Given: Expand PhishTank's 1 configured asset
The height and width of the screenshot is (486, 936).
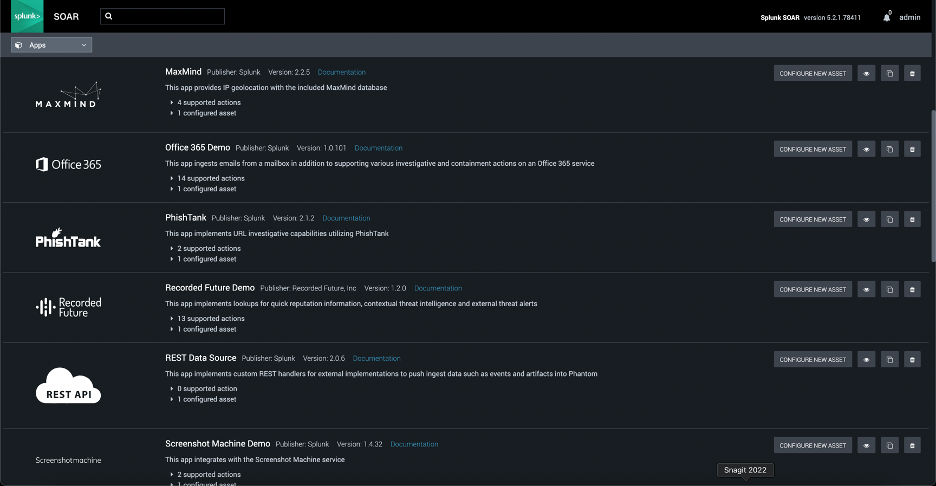Looking at the screenshot, I should tap(203, 259).
